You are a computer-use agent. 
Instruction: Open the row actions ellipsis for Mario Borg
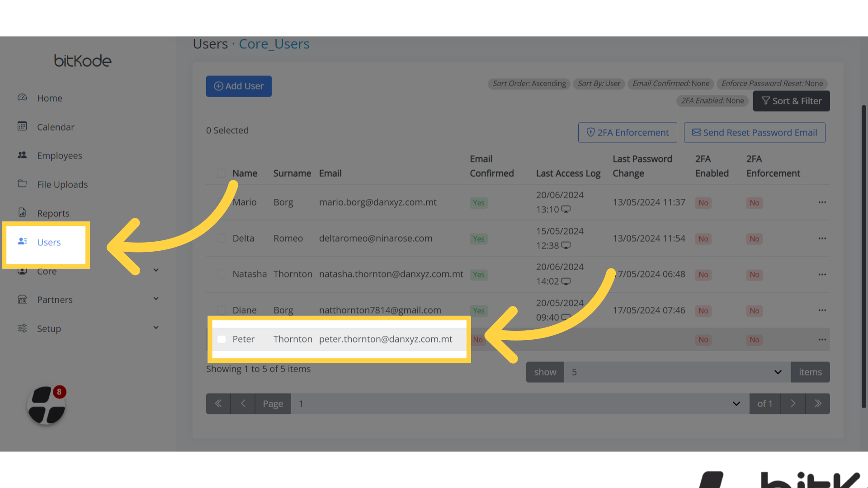pos(822,202)
